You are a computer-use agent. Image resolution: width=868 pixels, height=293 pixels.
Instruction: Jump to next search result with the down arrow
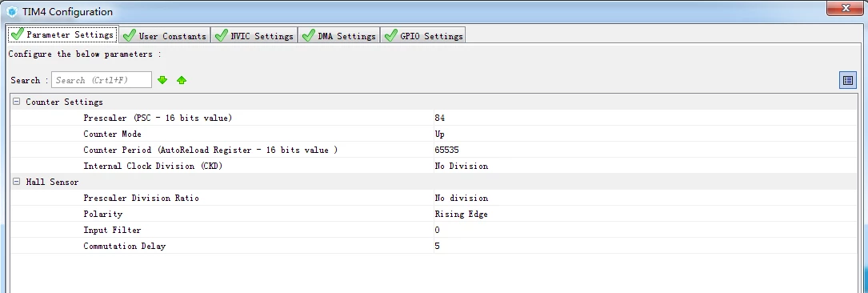(x=162, y=80)
